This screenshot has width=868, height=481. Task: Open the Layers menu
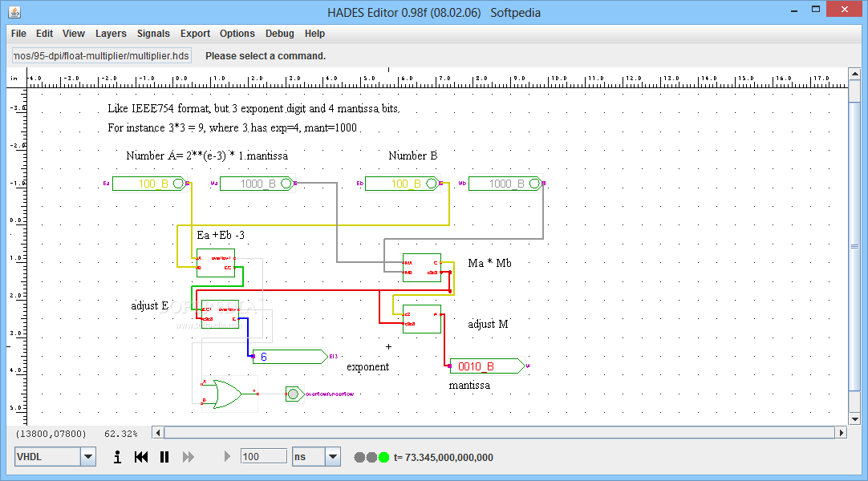pyautogui.click(x=111, y=33)
